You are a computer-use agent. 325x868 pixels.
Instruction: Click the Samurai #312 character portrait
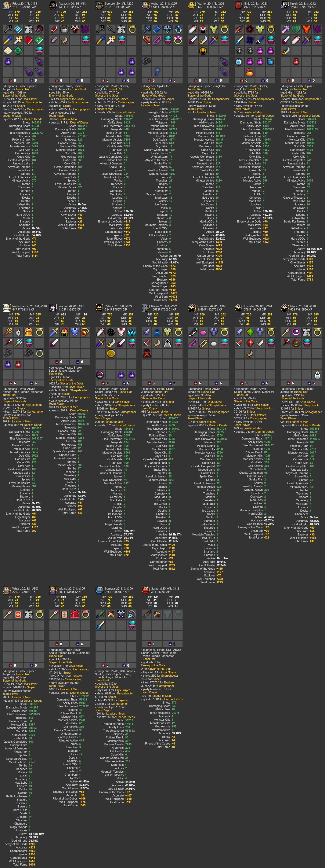tap(146, 590)
